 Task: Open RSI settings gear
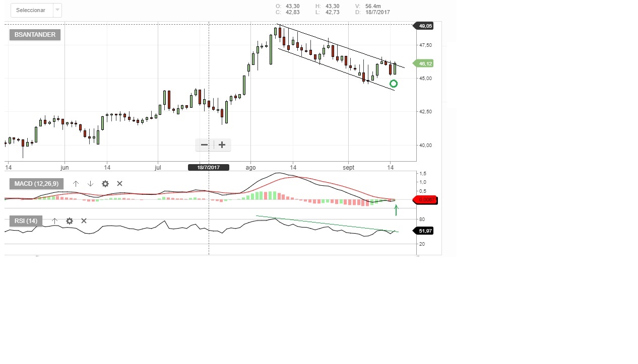point(70,221)
